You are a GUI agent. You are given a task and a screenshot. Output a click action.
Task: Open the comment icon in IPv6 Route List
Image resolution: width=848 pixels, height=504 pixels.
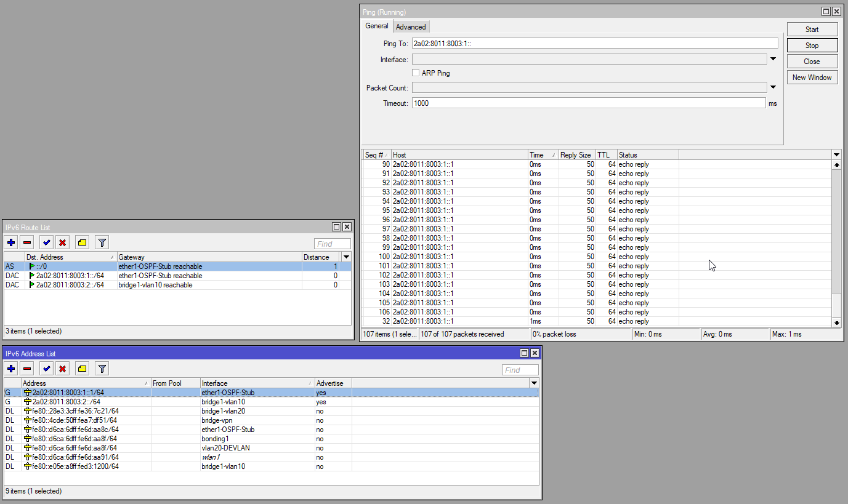[x=82, y=242]
